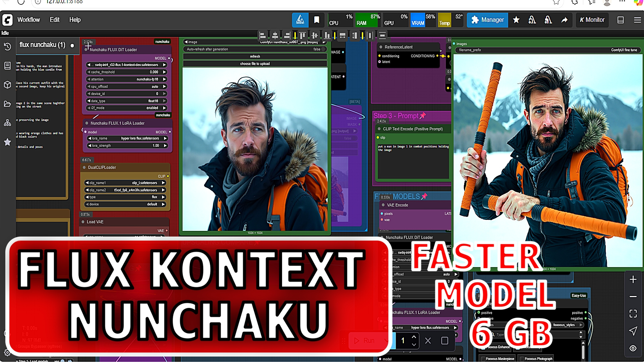
Task: Collapse the upper Nunchaku FLUX.1 LoRA Loader node
Action: pyautogui.click(x=87, y=123)
